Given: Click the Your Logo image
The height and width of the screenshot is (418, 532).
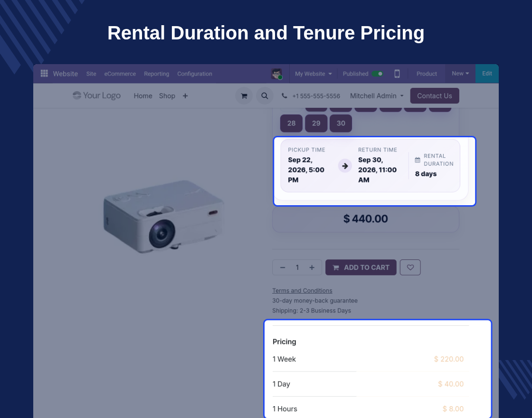Looking at the screenshot, I should tap(97, 95).
